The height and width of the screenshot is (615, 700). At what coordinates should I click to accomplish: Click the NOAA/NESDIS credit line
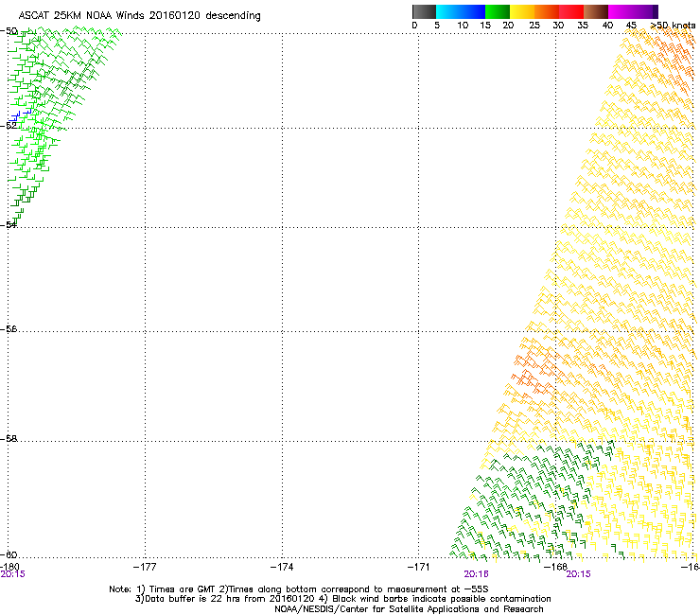409,609
